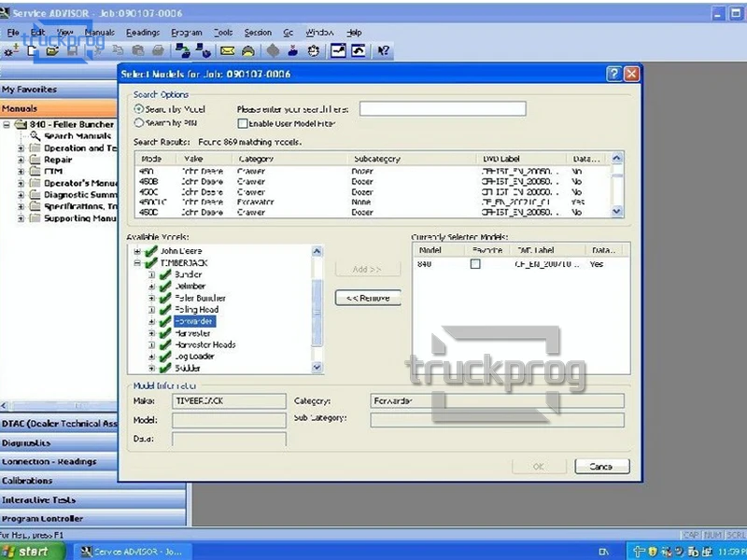The height and width of the screenshot is (560, 747).
Task: Click the round gear-face toolbar icon
Action: pyautogui.click(x=314, y=50)
